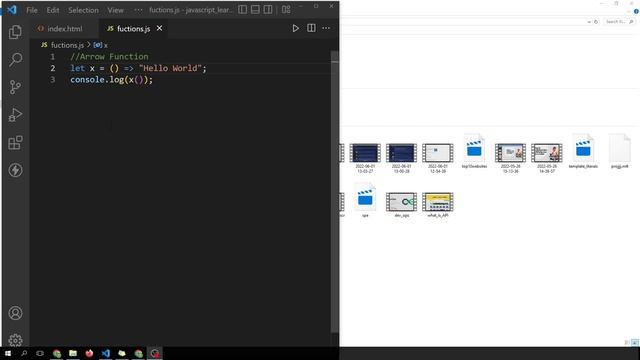The image size is (640, 360).
Task: Select video 2022-06-01 13-00-28
Action: (402, 158)
